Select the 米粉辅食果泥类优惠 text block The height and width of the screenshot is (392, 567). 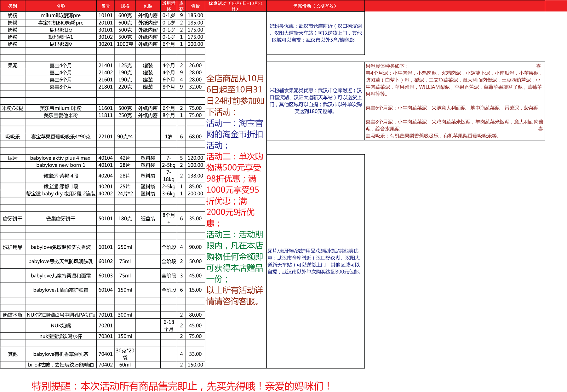315,101
